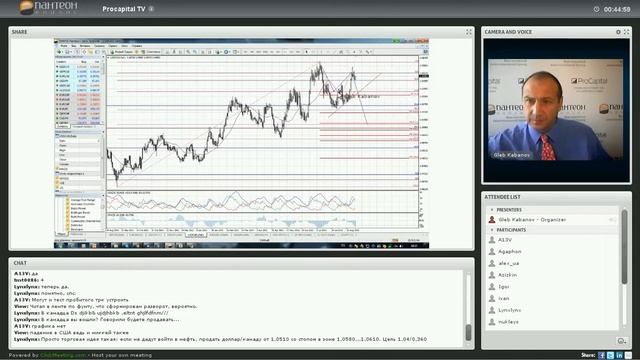This screenshot has height=360, width=640.
Task: Toggle Советники expert advisors button
Action: point(151,52)
